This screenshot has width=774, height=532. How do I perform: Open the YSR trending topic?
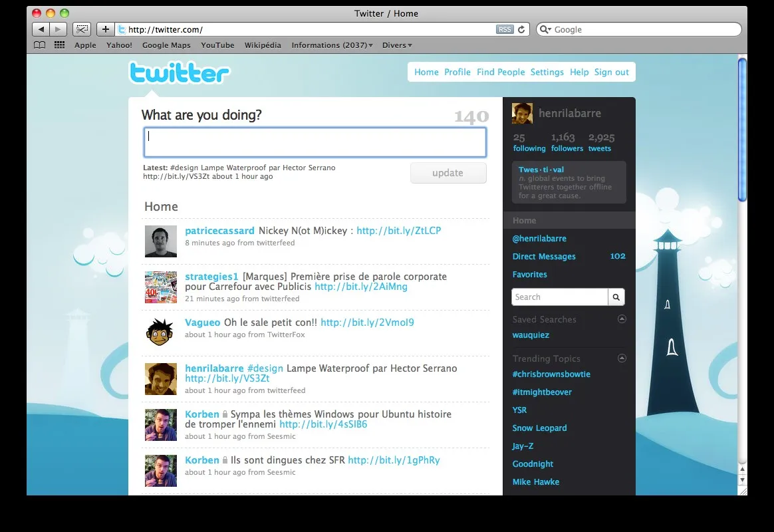pos(519,410)
